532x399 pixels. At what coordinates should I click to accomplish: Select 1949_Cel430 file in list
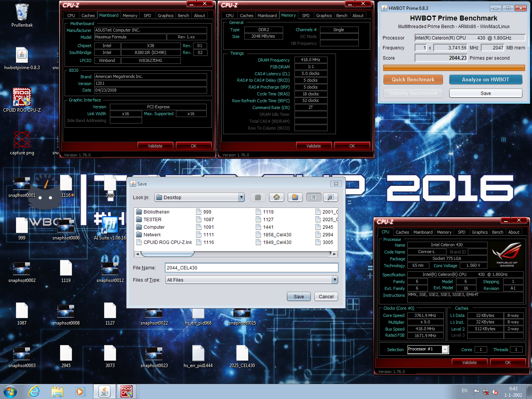click(x=274, y=242)
